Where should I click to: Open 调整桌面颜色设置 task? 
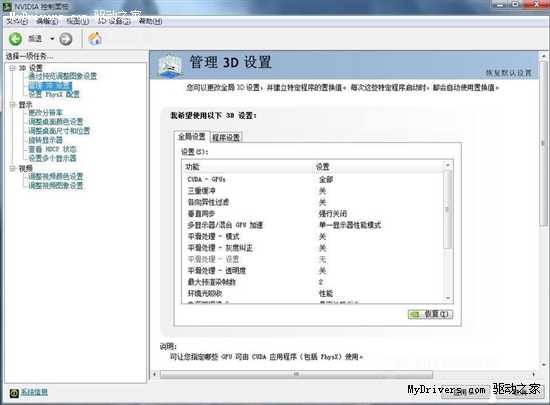coord(56,122)
